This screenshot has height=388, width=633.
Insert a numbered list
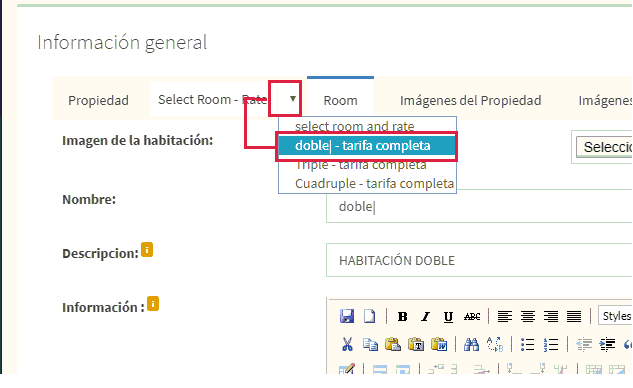click(x=551, y=344)
